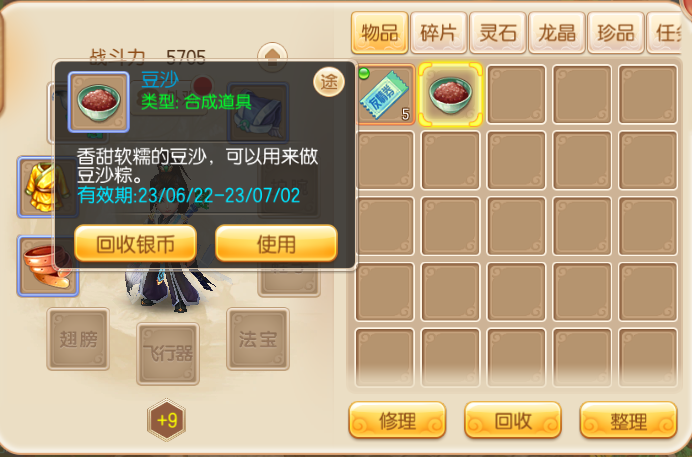Switch to the 灵石 tab
692x457 pixels.
[498, 33]
